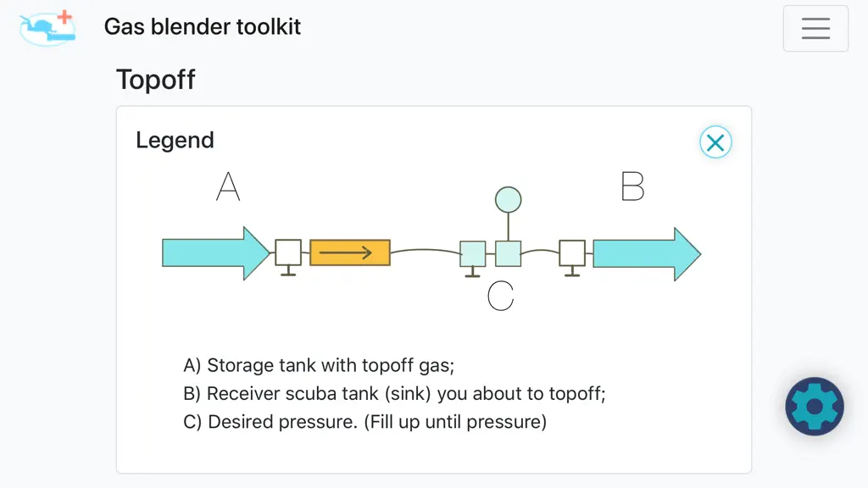Click the Topoff page heading
The width and height of the screenshot is (868, 488).
click(156, 79)
